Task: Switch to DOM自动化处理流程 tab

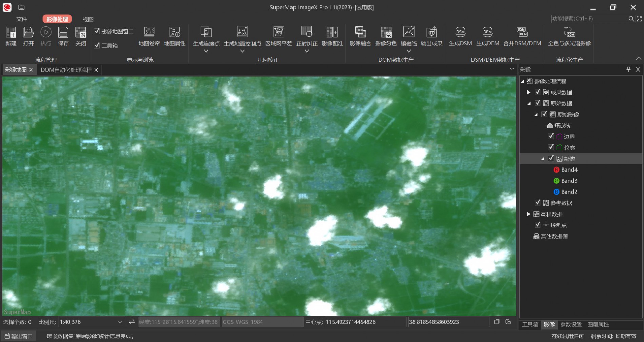Action: coord(66,69)
